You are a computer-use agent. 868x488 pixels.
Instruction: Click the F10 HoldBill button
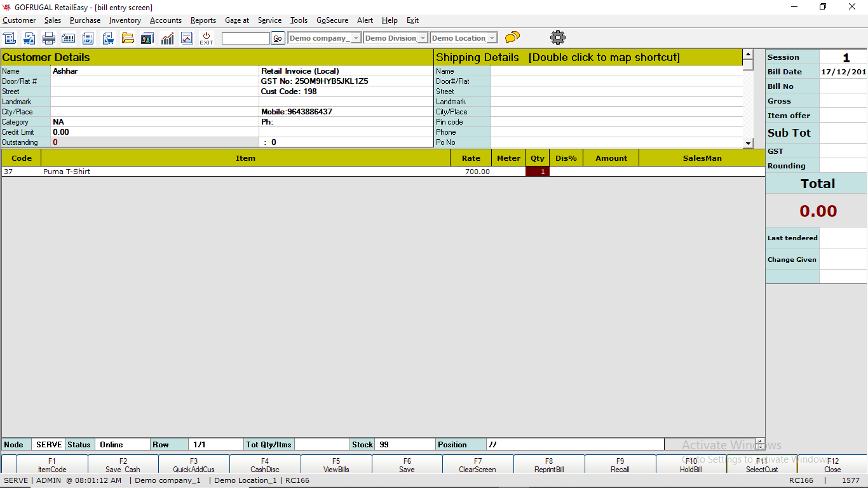pos(691,465)
